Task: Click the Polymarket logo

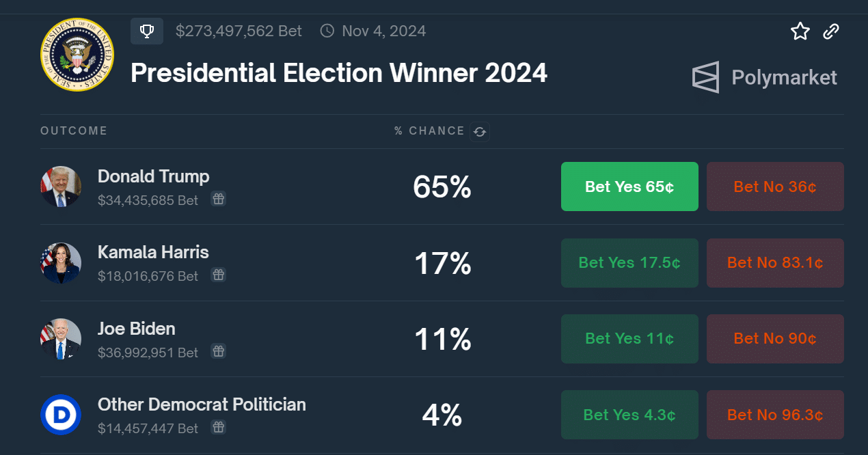Action: tap(765, 77)
